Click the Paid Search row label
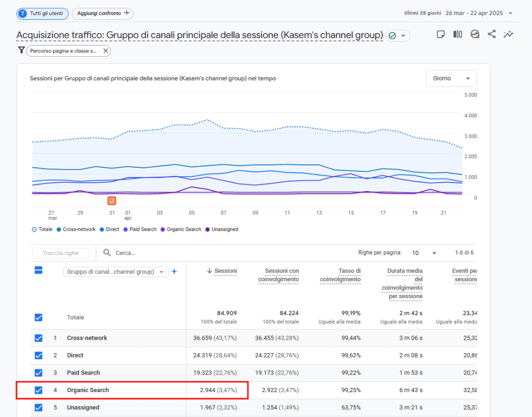The height and width of the screenshot is (417, 532). tap(84, 372)
